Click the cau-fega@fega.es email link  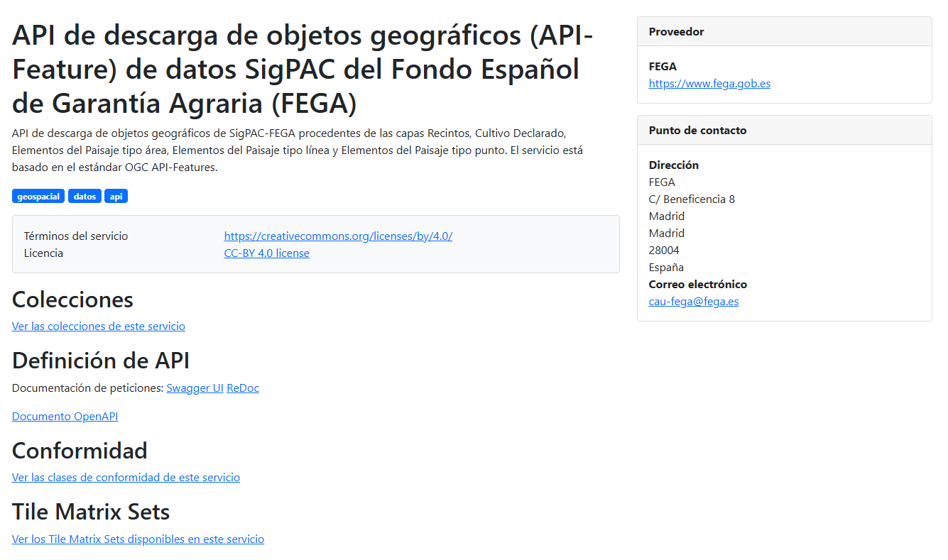coord(693,302)
